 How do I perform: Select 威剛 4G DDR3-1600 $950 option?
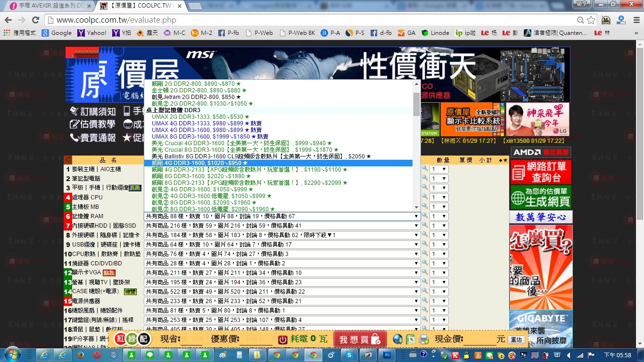click(278, 163)
